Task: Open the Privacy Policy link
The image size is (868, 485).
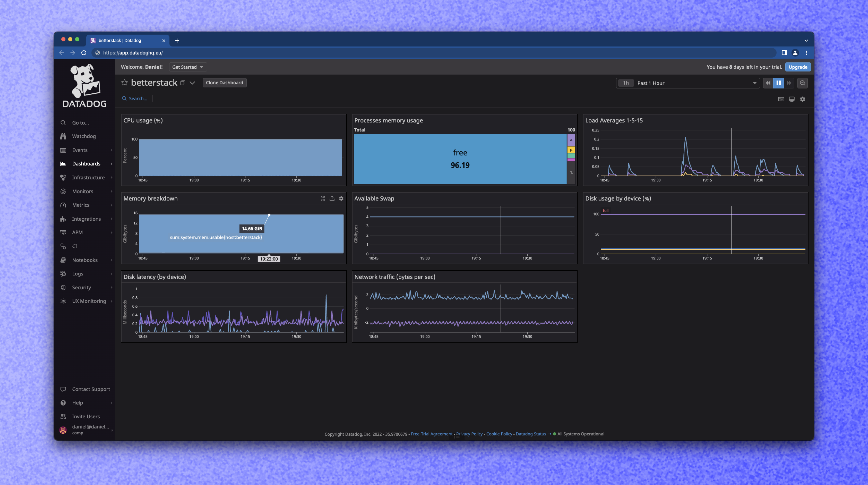Action: click(469, 434)
